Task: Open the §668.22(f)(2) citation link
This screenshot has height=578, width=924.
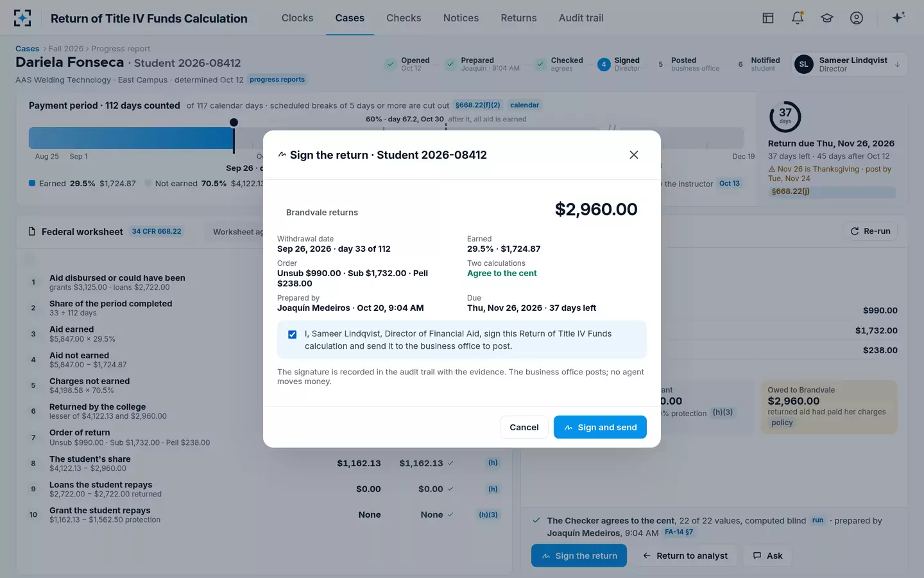Action: (x=477, y=105)
